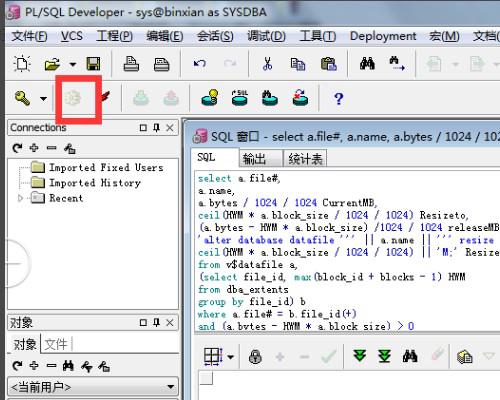Click the Rollback database icon
The width and height of the screenshot is (500, 400).
(171, 98)
